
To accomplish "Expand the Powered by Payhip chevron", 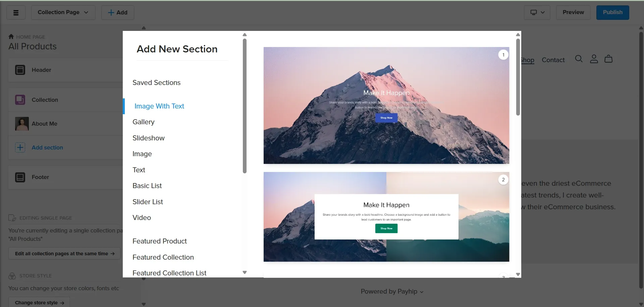I will (x=422, y=292).
